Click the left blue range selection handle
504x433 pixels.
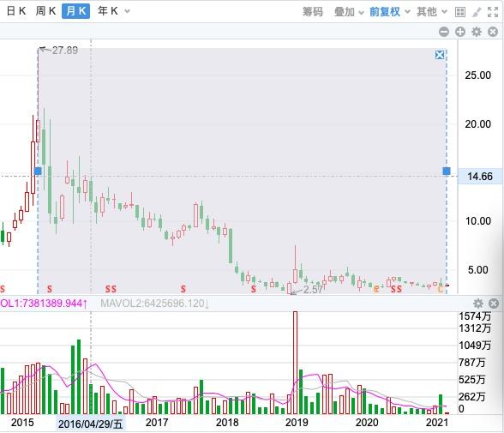coord(38,171)
